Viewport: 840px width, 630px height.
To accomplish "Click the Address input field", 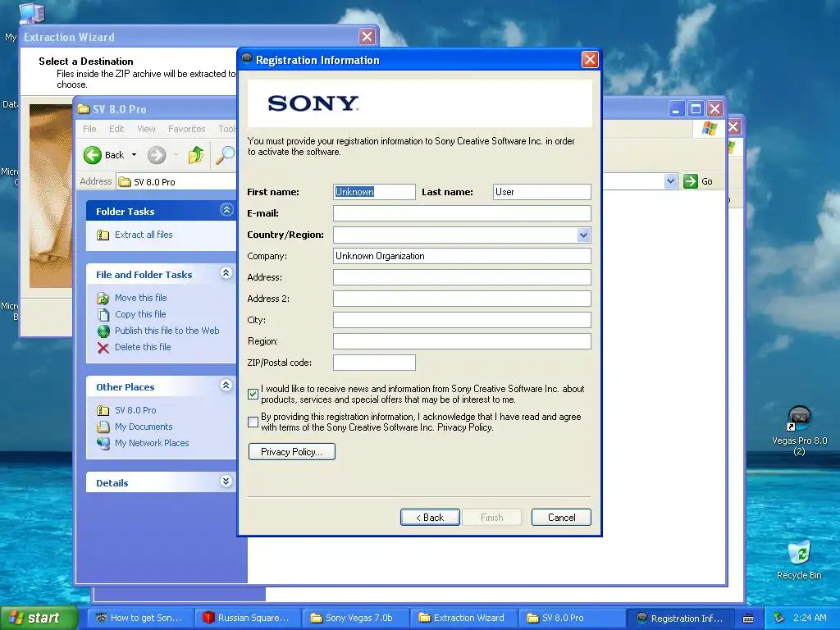I will [462, 277].
